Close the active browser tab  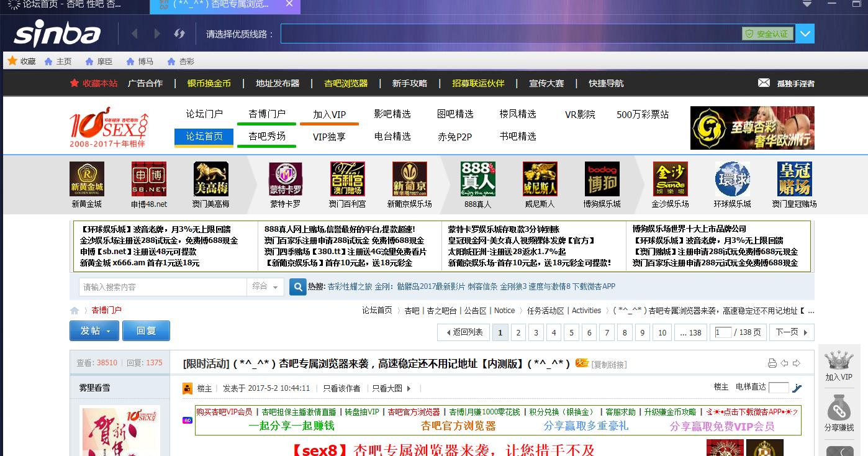click(x=289, y=4)
